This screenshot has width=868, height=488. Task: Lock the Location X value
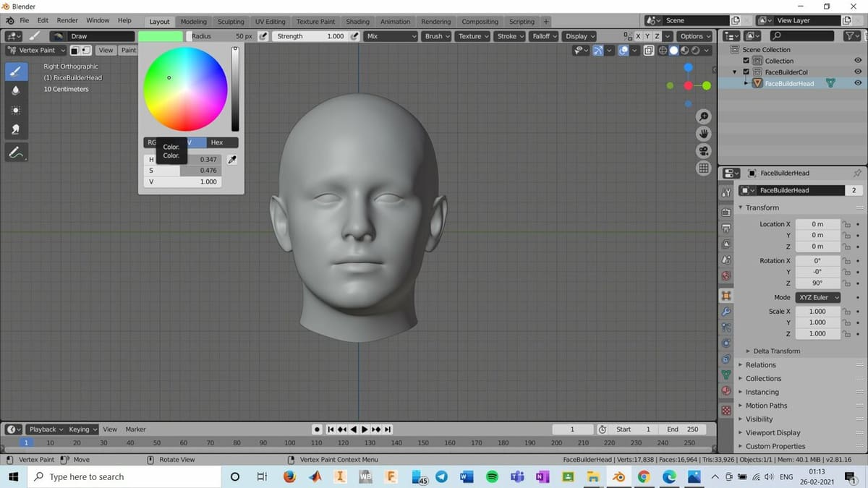(845, 224)
